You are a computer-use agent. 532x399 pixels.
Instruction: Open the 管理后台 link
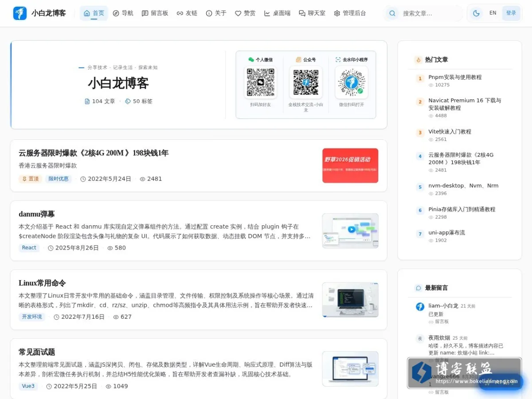click(x=350, y=13)
